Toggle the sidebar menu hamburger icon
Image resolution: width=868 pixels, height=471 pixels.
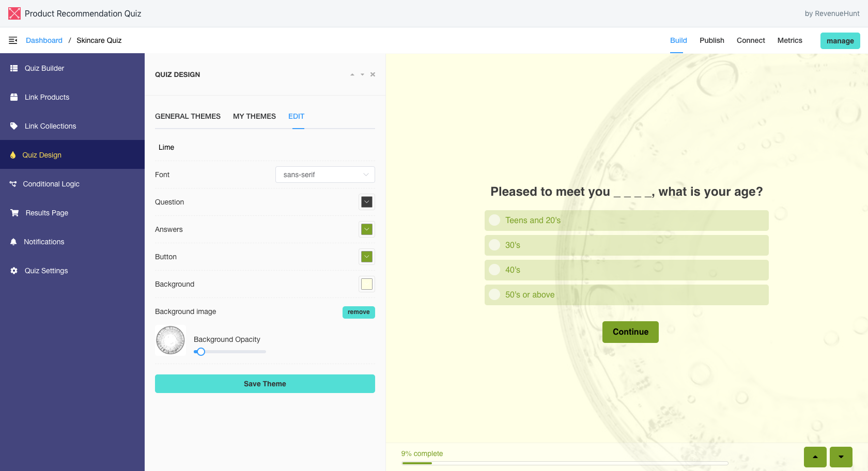click(x=13, y=40)
